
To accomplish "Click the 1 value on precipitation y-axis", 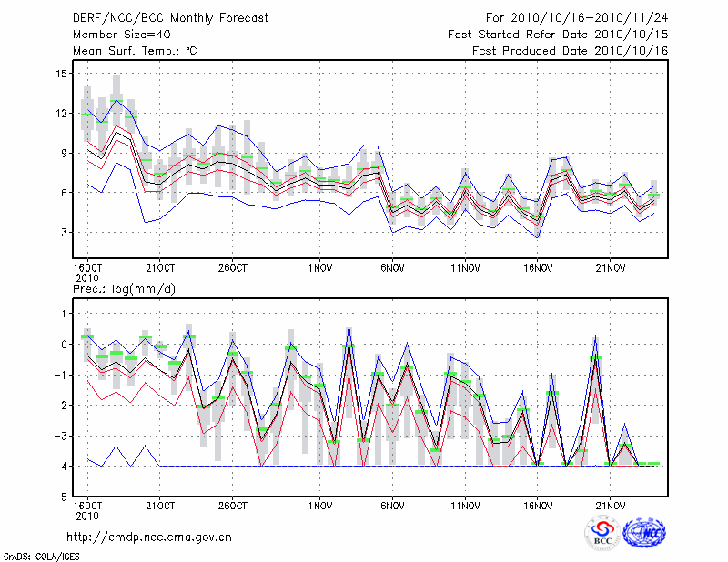I will point(65,314).
